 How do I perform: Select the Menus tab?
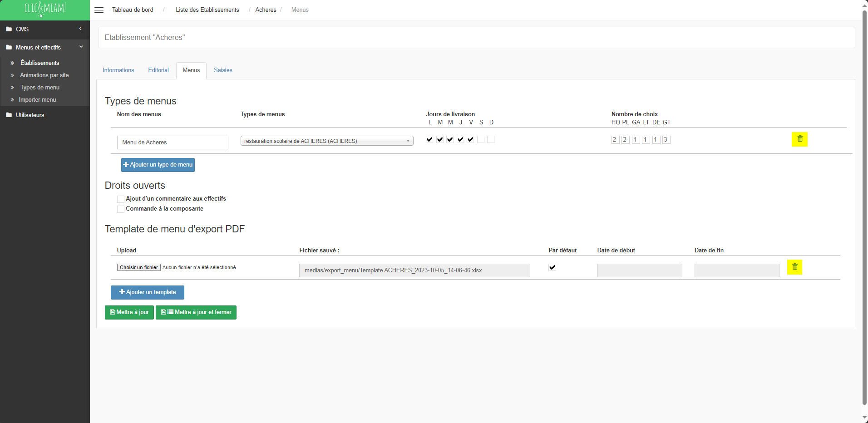pos(191,70)
